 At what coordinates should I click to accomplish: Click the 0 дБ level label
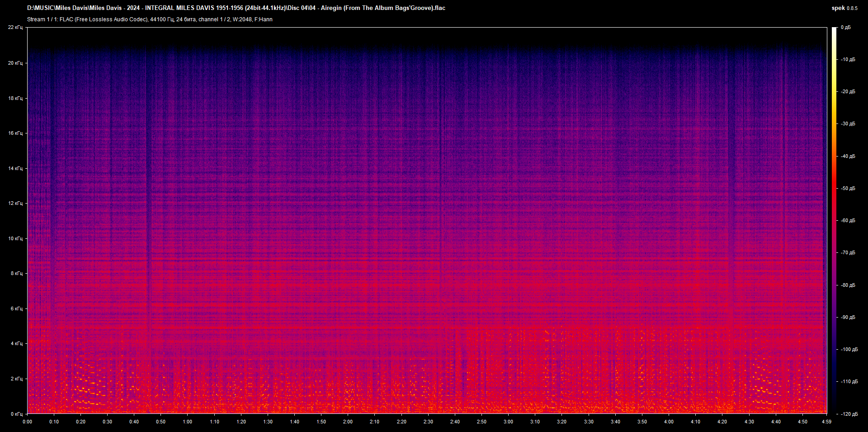point(845,28)
